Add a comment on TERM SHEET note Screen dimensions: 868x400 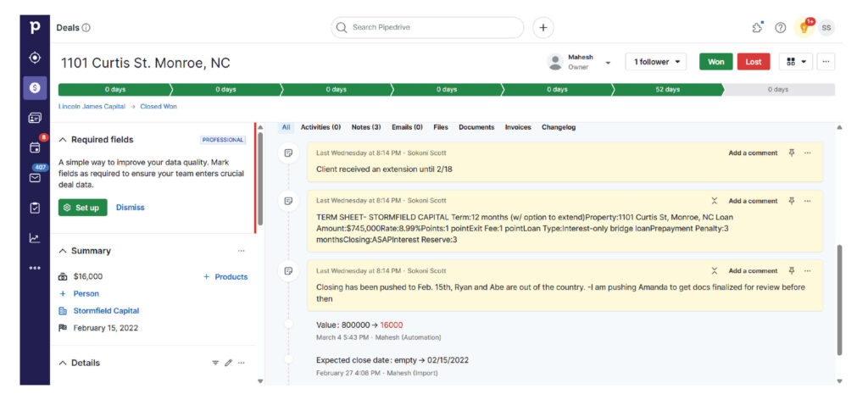tap(753, 201)
